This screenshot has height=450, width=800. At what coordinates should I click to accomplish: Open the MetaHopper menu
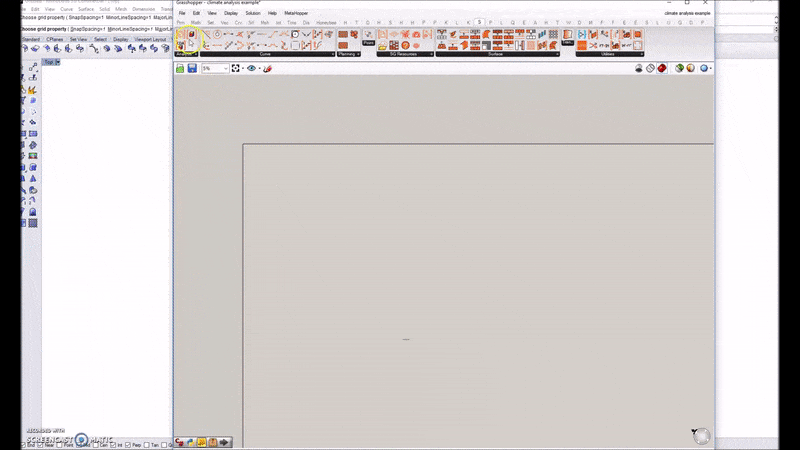[x=296, y=13]
